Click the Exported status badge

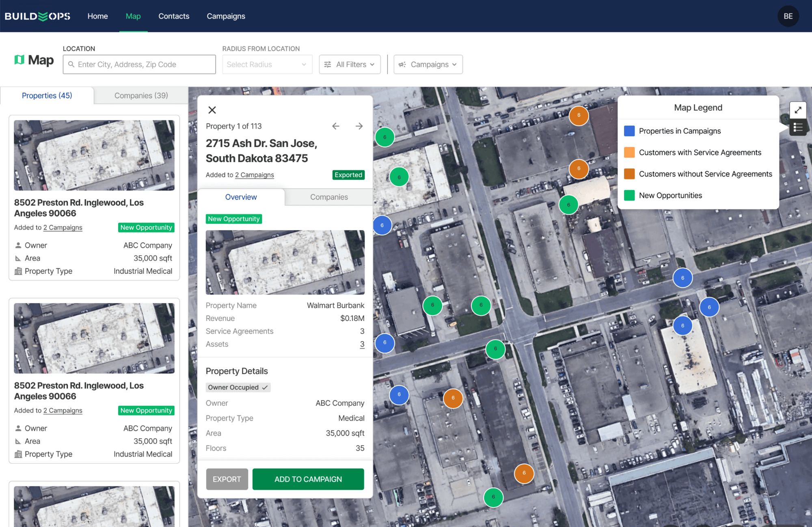click(348, 175)
